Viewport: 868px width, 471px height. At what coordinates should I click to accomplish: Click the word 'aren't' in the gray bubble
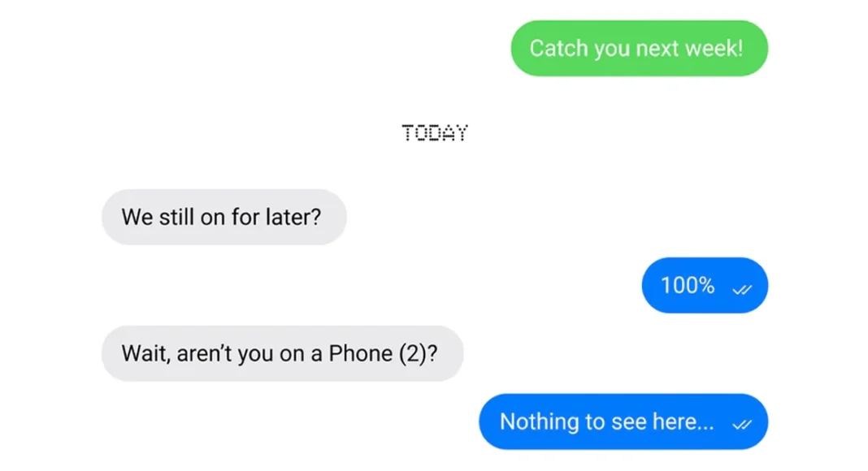pos(204,354)
